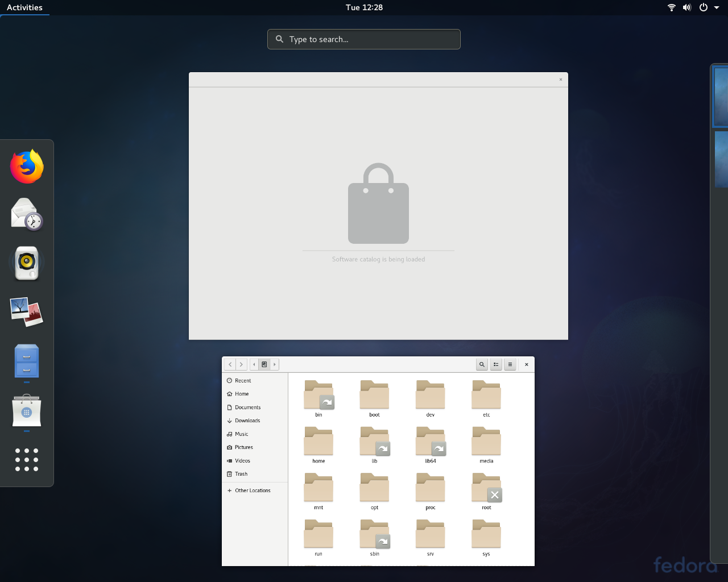728x582 pixels.
Task: Select the home folder icon
Action: click(x=318, y=441)
